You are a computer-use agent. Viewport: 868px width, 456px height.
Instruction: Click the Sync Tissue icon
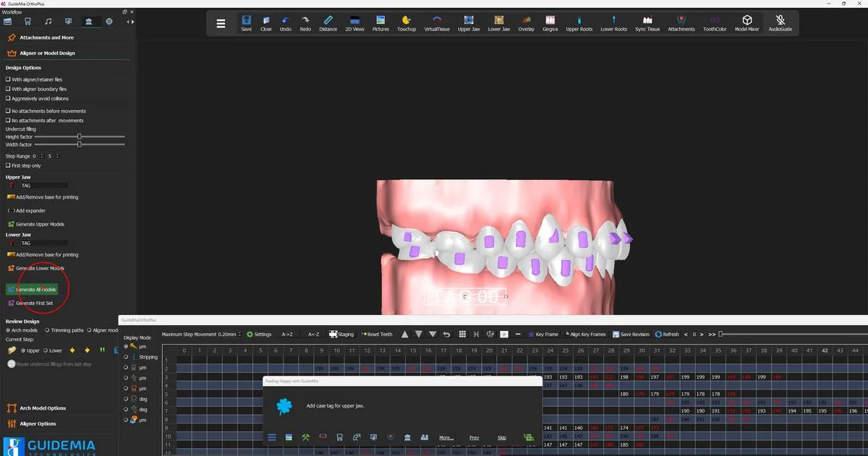click(647, 23)
